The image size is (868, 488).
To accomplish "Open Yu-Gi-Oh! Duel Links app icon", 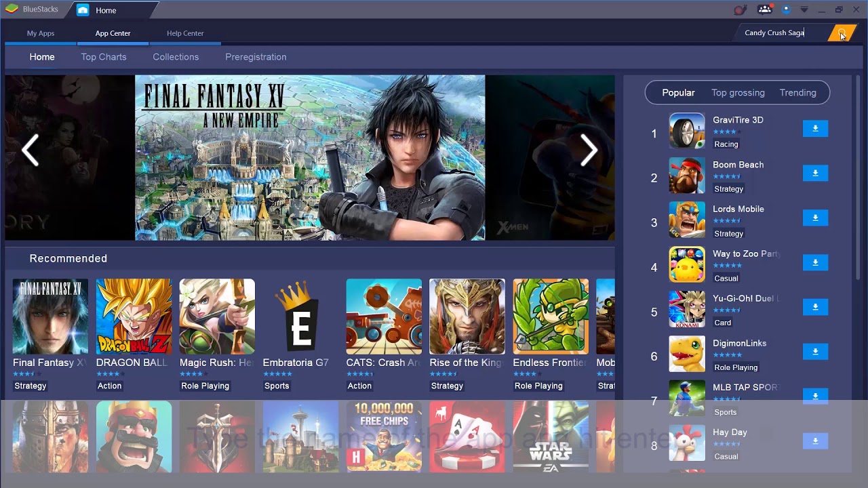I will pos(687,309).
